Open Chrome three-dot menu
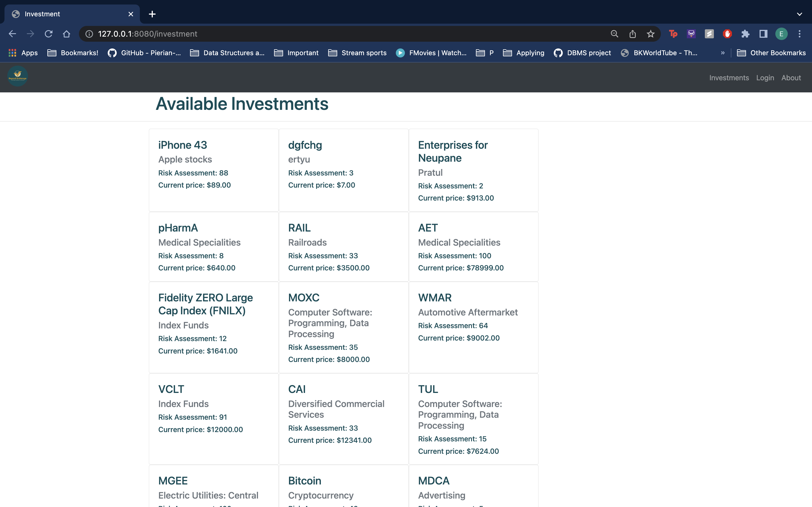This screenshot has height=507, width=812. 799,34
